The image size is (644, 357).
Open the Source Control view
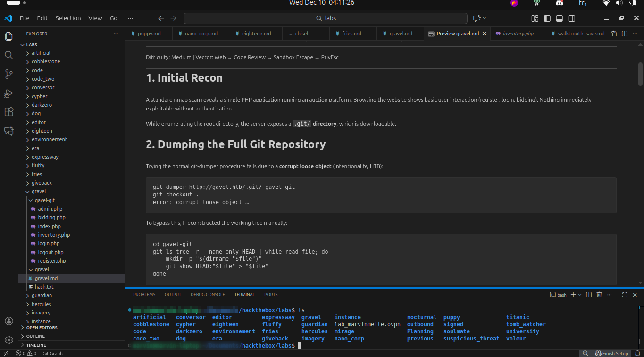tap(8, 74)
